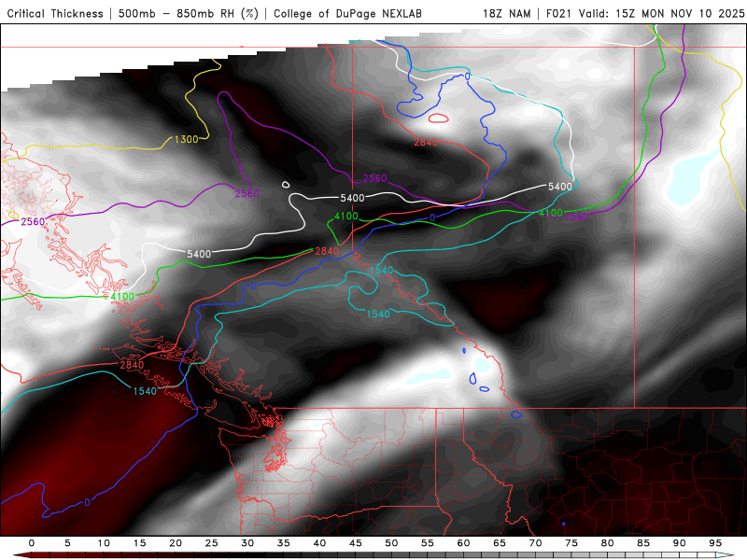747x560 pixels.
Task: Click the '25' label on the color bar
Action: [212, 543]
